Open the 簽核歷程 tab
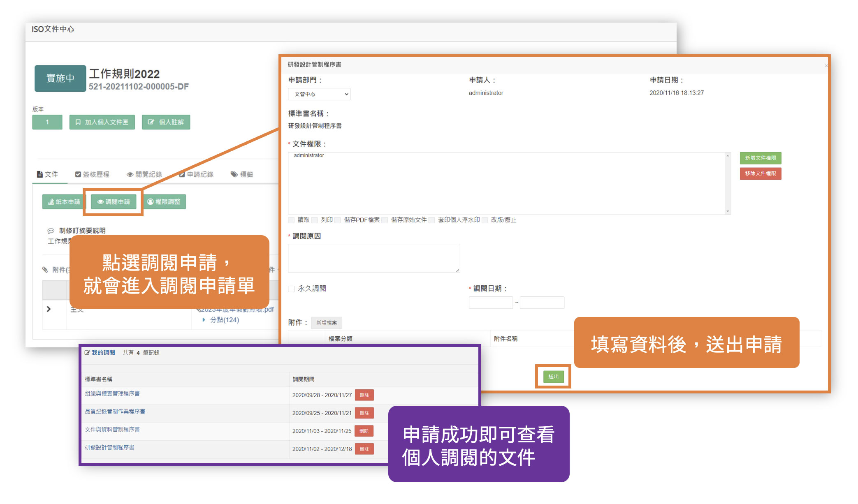 (x=92, y=174)
